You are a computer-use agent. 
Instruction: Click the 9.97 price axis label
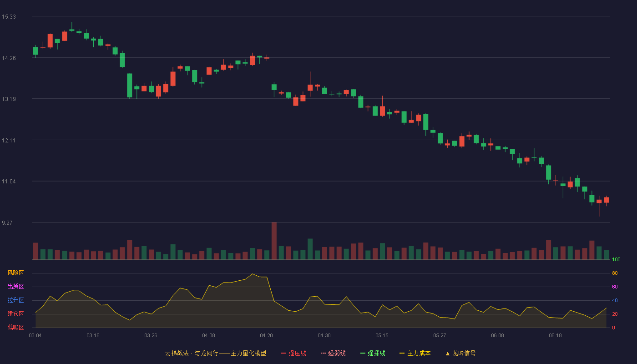point(7,223)
